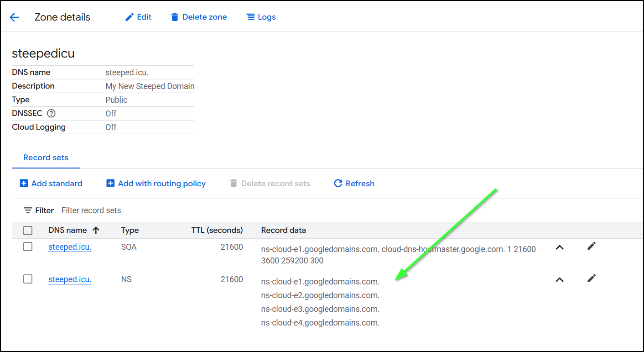Image resolution: width=644 pixels, height=352 pixels.
Task: Click the Delete zone trash button
Action: pos(199,17)
